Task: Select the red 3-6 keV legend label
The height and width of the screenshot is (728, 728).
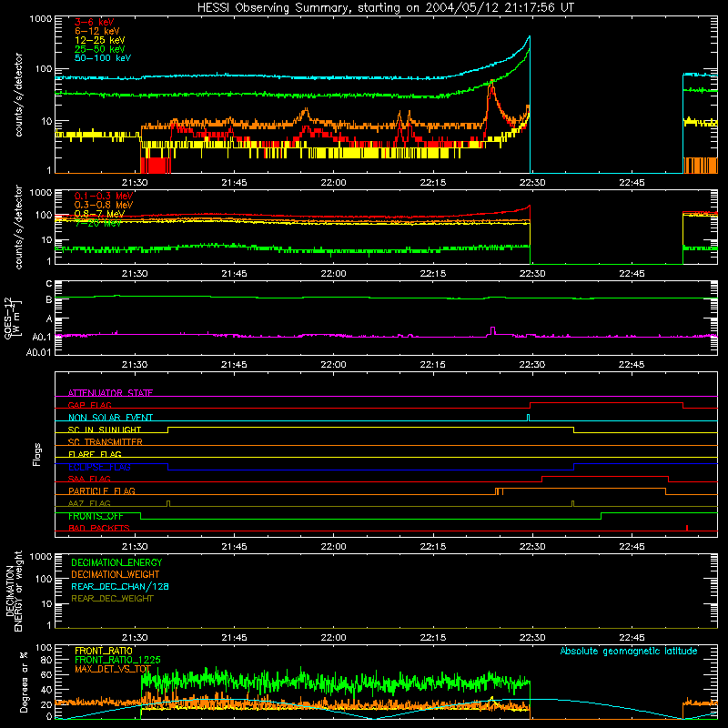Action: pos(94,22)
